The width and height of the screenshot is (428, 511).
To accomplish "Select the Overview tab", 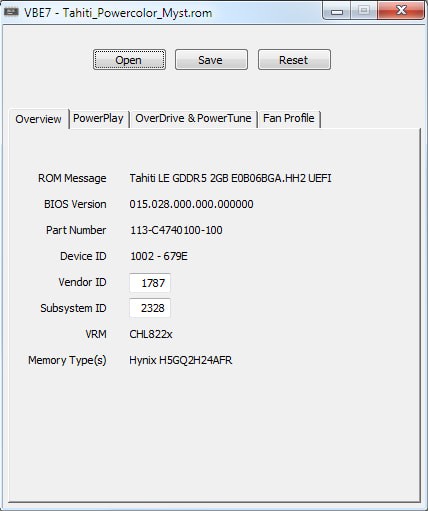I will [39, 119].
